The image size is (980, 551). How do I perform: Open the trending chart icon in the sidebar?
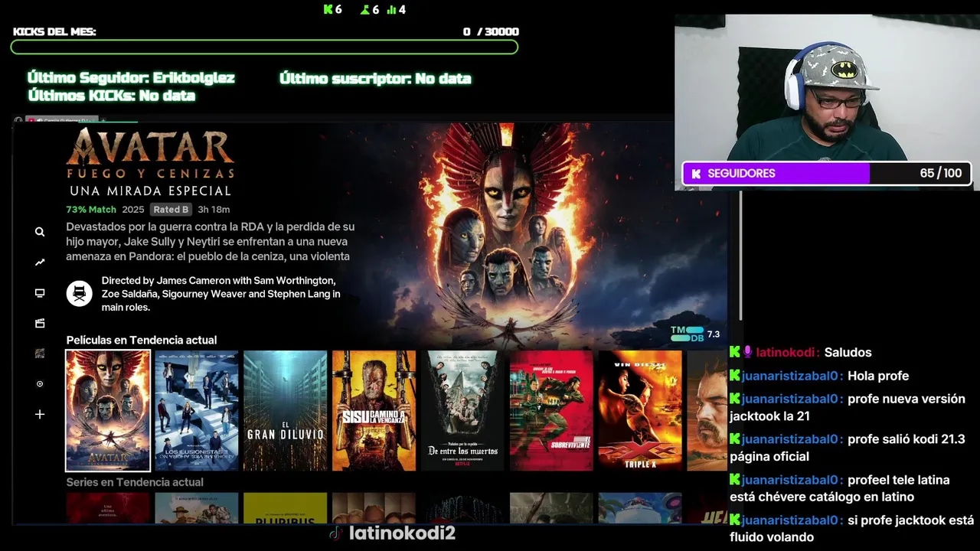40,262
